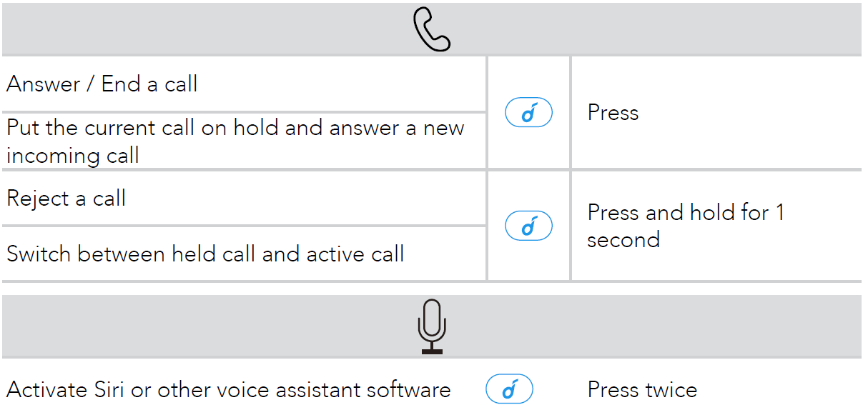Click the standalone "Press" instruction text
This screenshot has width=868, height=410.
click(613, 113)
